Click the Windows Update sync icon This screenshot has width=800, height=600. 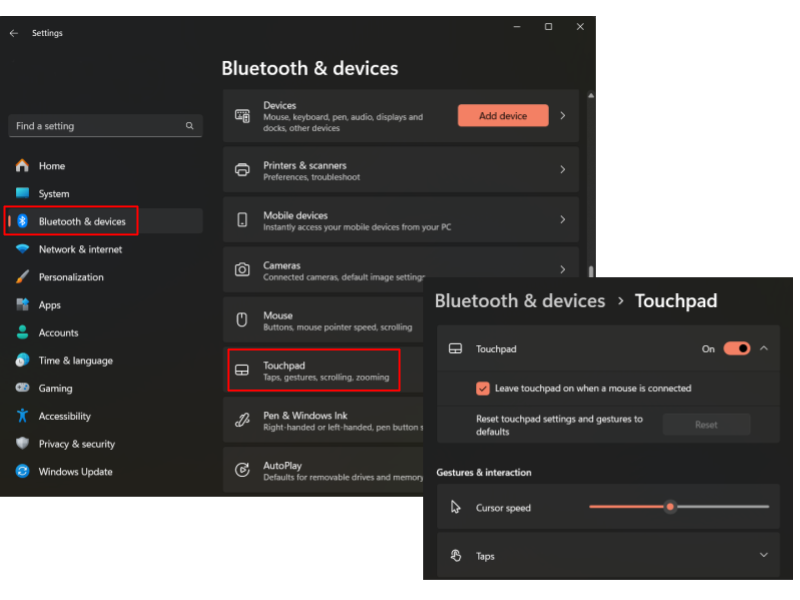22,471
